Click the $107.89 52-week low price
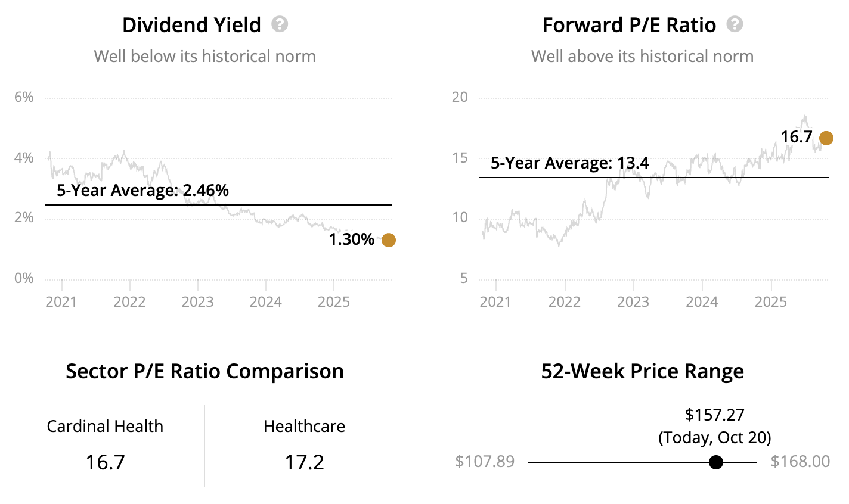 coord(484,462)
